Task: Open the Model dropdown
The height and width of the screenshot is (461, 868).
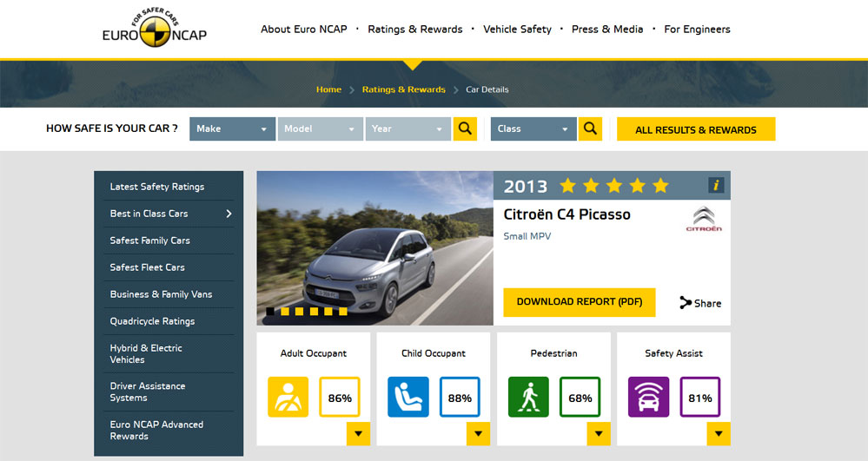Action: (320, 128)
